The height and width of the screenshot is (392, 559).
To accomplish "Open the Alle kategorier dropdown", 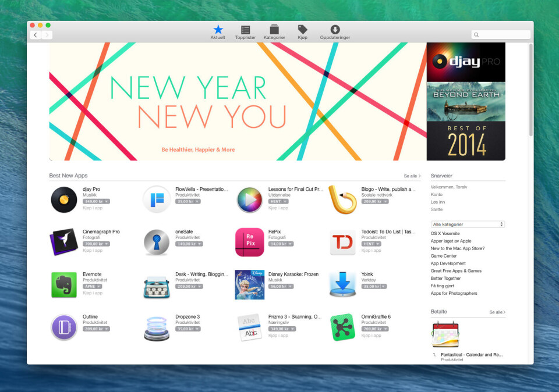I will pyautogui.click(x=468, y=224).
